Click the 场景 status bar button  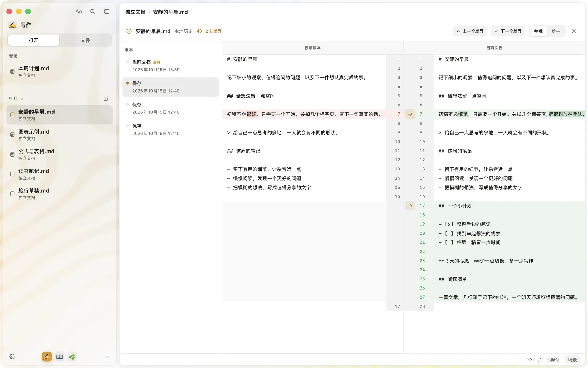(572, 359)
